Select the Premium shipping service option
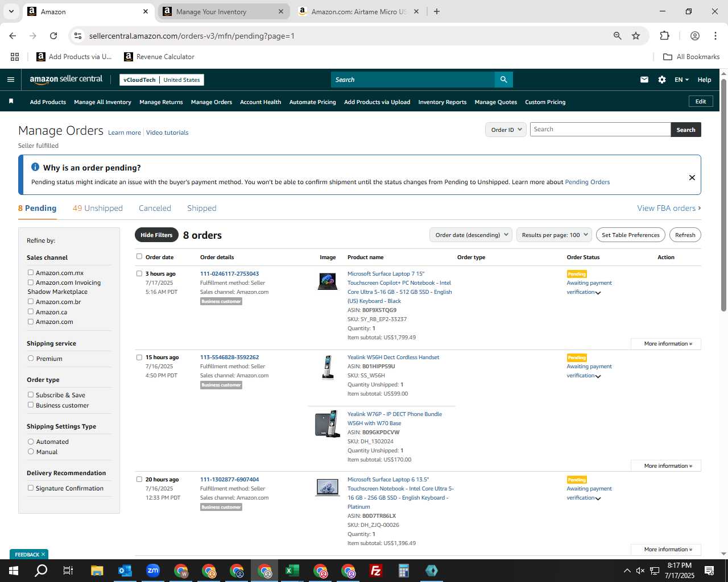Screen dimensions: 728x582 point(31,359)
